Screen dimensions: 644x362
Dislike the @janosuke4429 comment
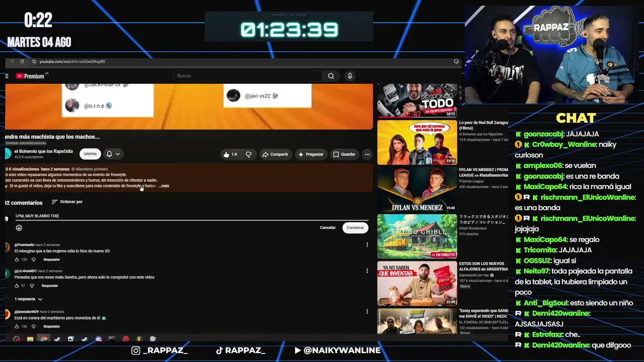coord(34,326)
